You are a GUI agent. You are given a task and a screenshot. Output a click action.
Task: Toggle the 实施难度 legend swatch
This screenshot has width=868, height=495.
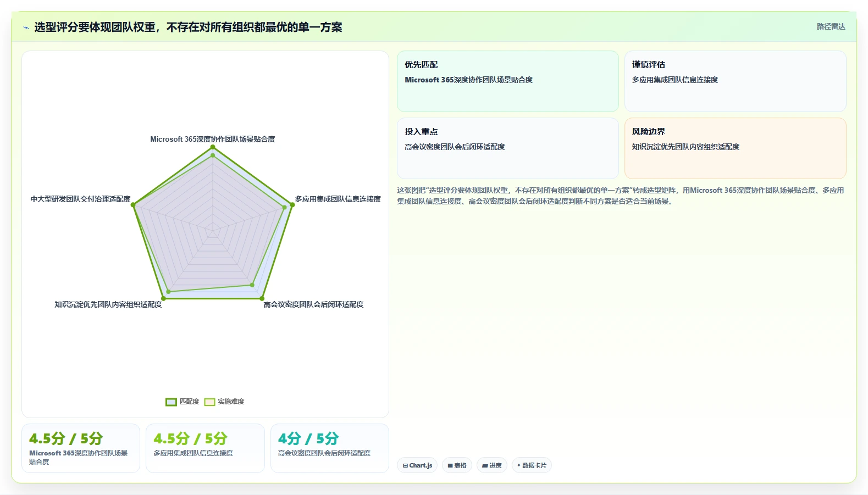(209, 402)
